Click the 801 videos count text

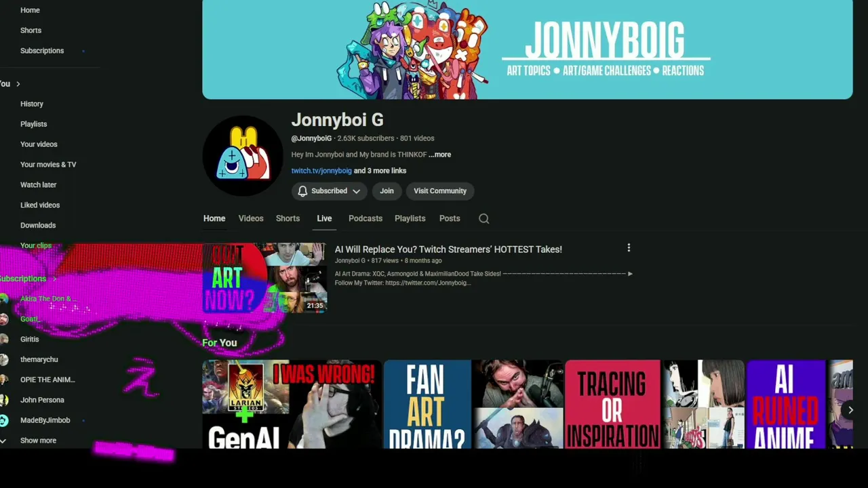pyautogui.click(x=417, y=138)
